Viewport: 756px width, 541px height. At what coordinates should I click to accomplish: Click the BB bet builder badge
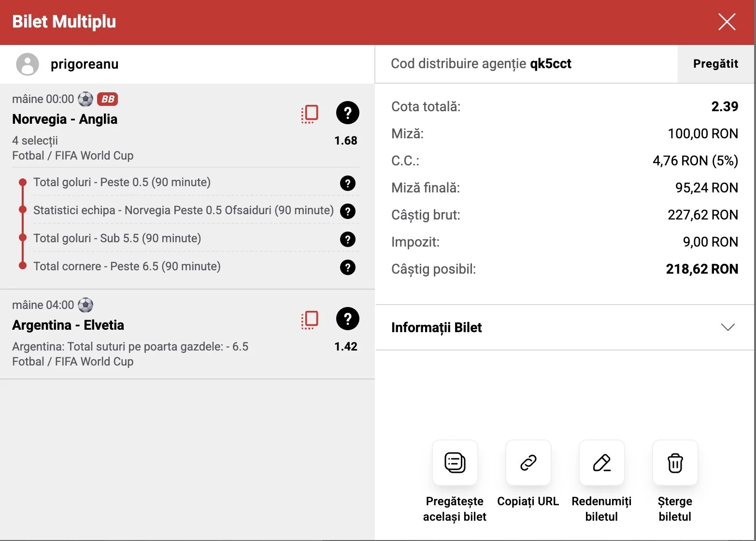click(108, 99)
